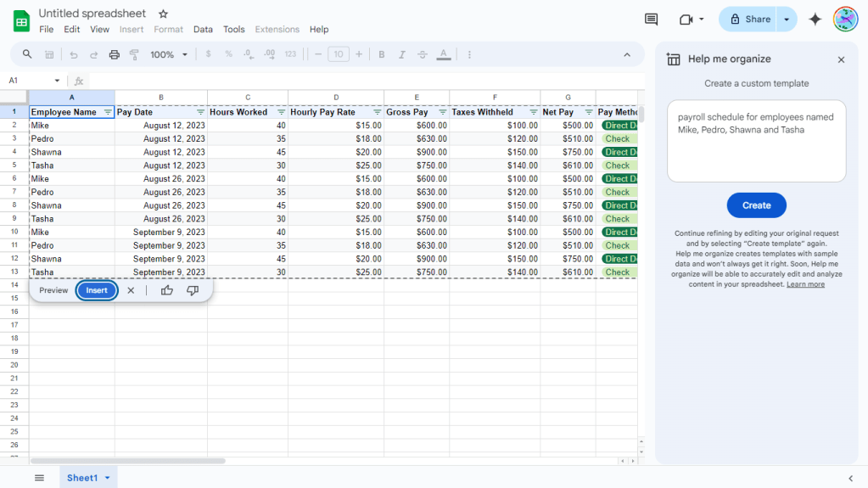Collapse the side panel arrow
Image resolution: width=868 pixels, height=488 pixels.
(851, 478)
